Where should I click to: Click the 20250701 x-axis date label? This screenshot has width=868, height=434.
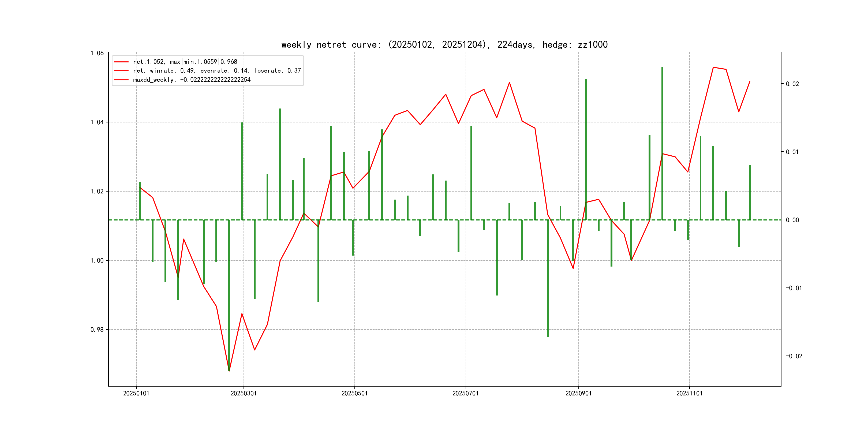click(465, 393)
